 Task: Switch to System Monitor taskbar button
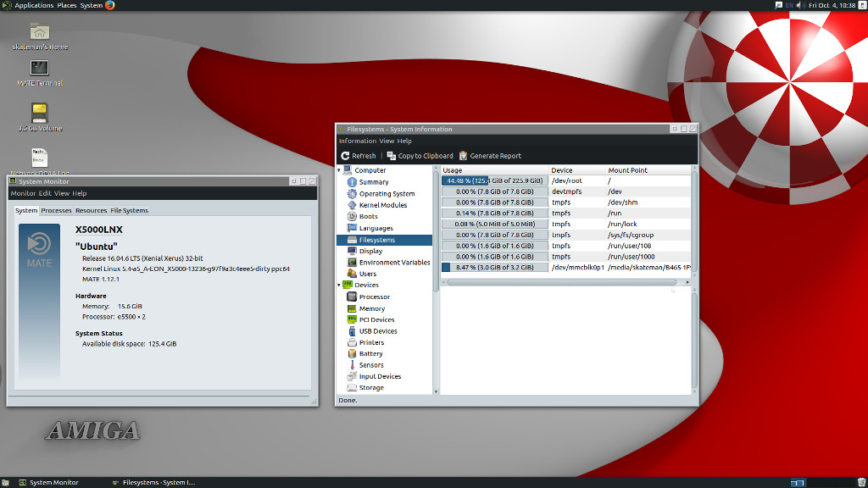(48, 482)
